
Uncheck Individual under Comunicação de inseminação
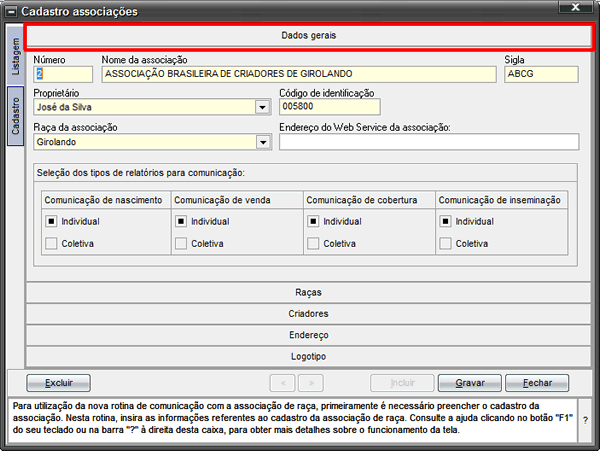click(x=445, y=221)
